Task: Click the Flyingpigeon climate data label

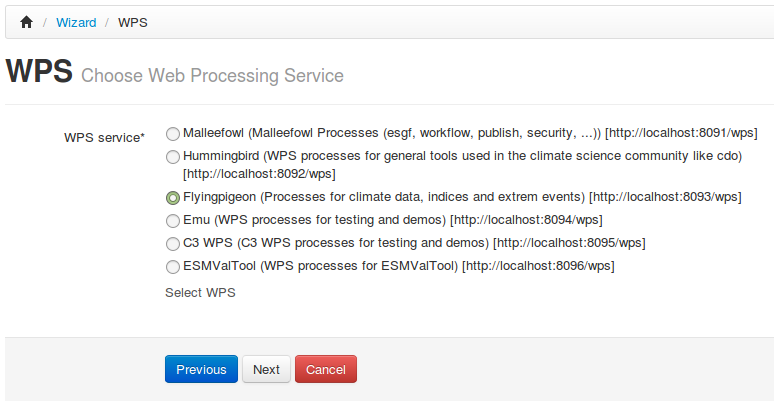Action: [462, 197]
